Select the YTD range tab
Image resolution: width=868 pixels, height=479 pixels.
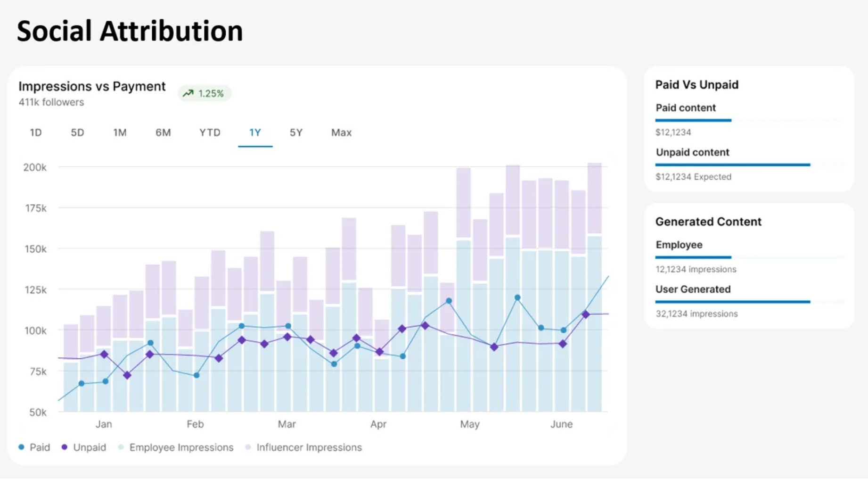210,132
